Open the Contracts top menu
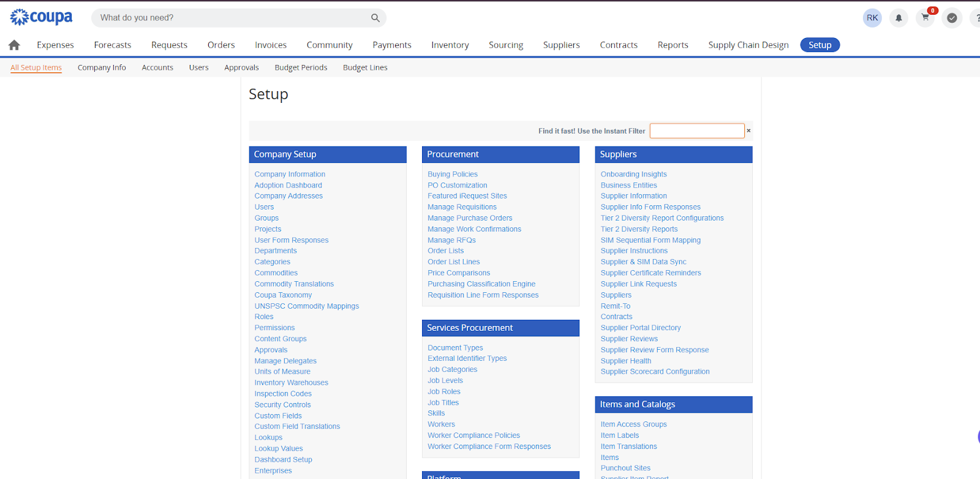The image size is (980, 479). coord(619,45)
